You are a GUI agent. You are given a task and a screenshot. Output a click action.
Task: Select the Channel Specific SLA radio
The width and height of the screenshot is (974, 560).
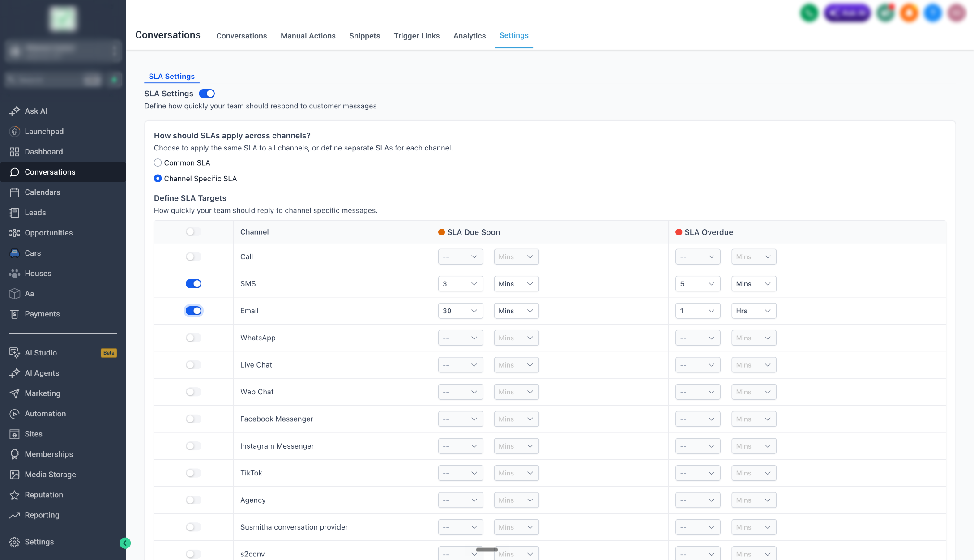158,178
